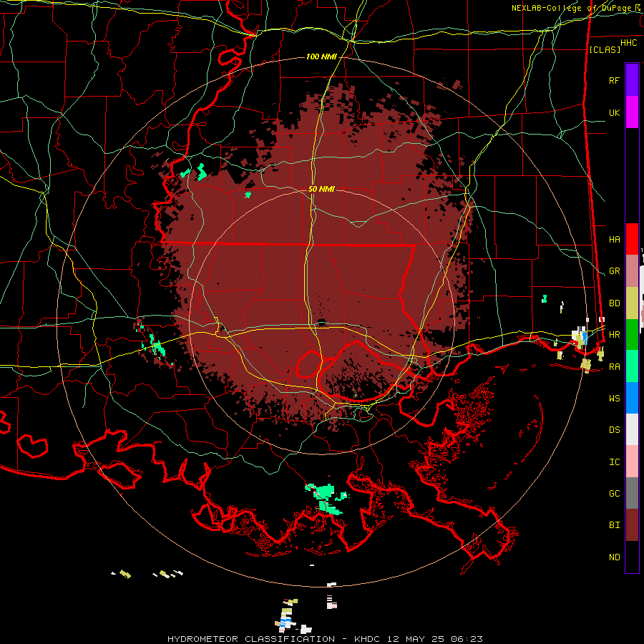
Task: Click the HA legend label
Action: (614, 239)
